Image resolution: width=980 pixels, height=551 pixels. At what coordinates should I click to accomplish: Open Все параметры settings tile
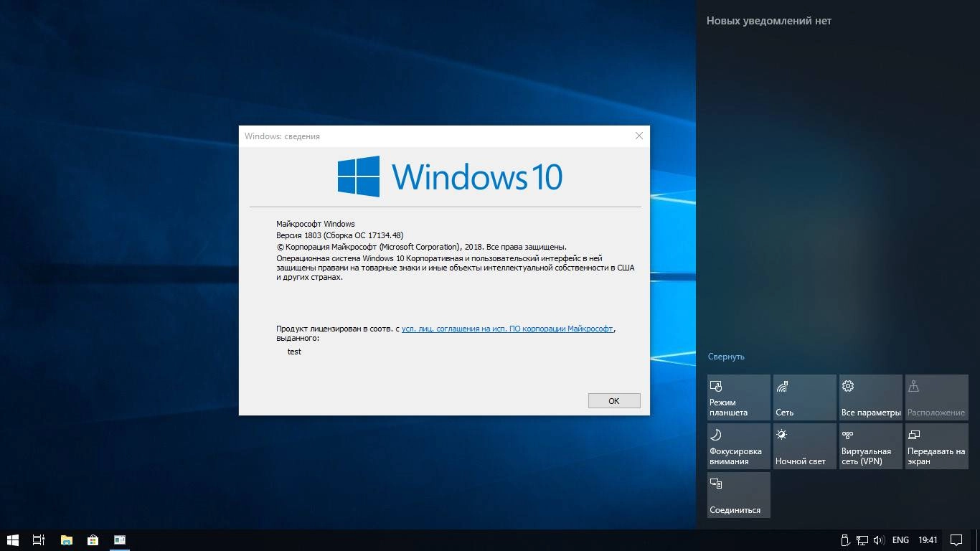(871, 397)
